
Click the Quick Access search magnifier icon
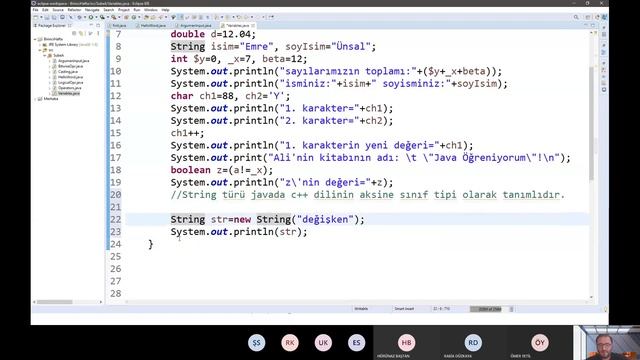pyautogui.click(x=576, y=17)
